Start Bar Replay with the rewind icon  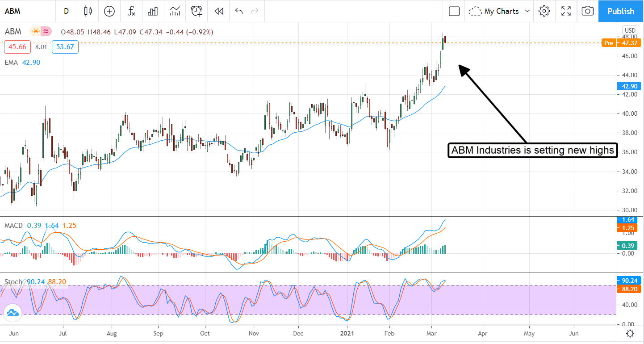pos(219,11)
